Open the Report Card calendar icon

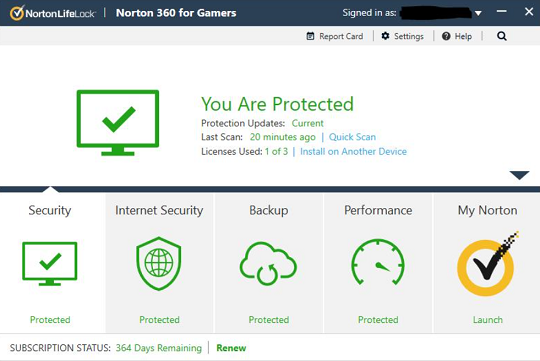click(x=310, y=36)
